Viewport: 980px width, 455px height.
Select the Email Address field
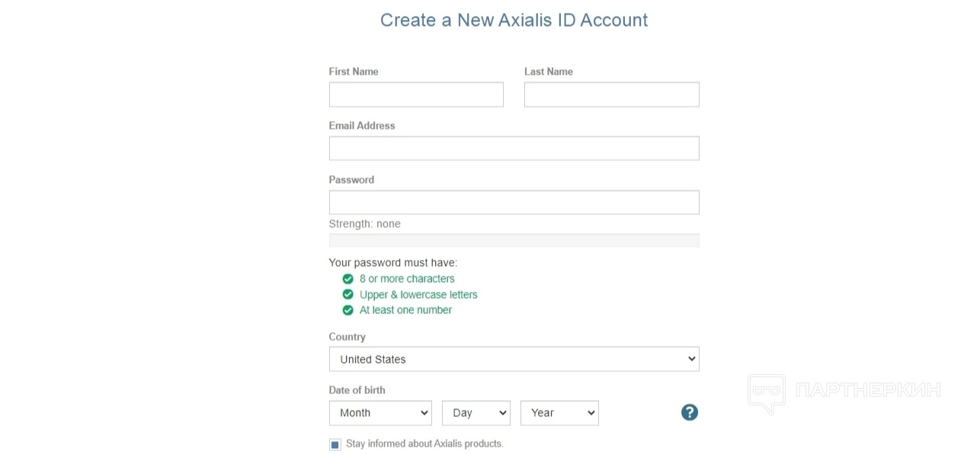[514, 149]
